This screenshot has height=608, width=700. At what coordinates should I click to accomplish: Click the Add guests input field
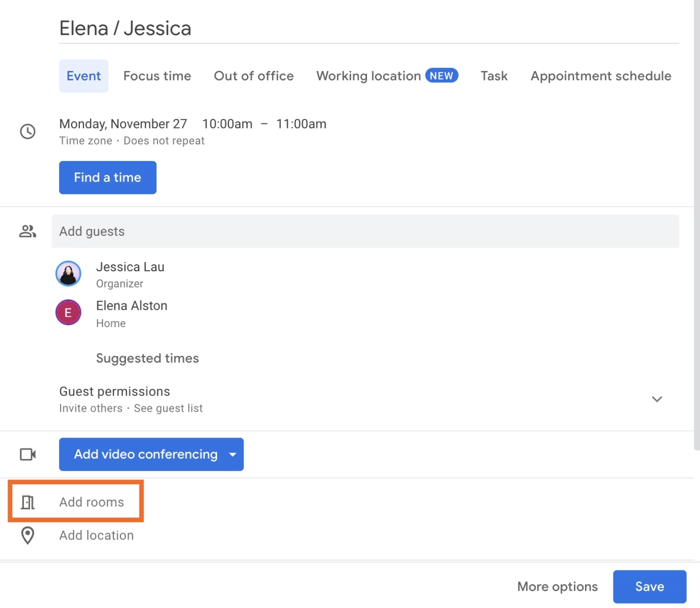coord(365,231)
